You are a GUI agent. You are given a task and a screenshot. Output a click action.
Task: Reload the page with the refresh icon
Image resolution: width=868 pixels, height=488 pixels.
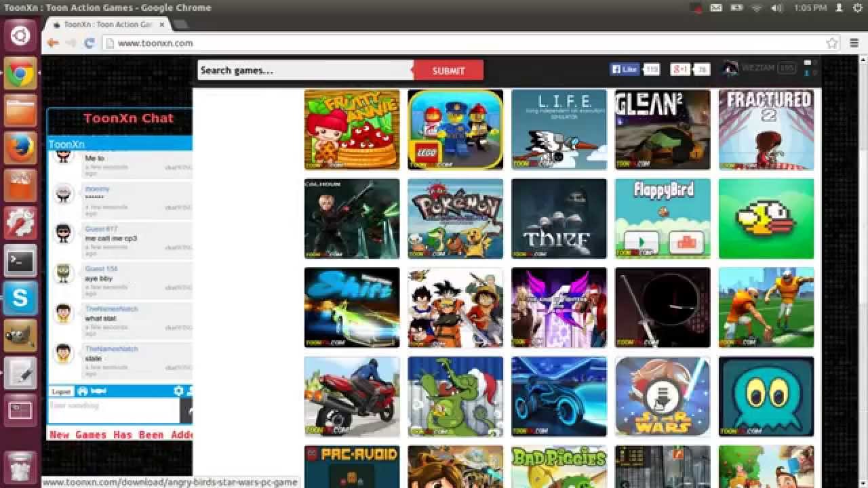click(89, 43)
